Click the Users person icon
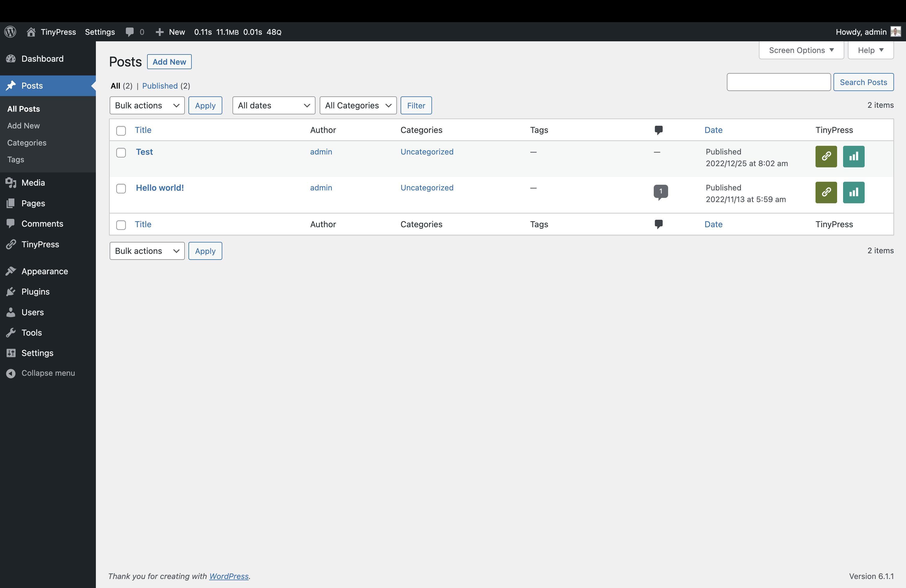Image resolution: width=906 pixels, height=588 pixels. [x=11, y=312]
